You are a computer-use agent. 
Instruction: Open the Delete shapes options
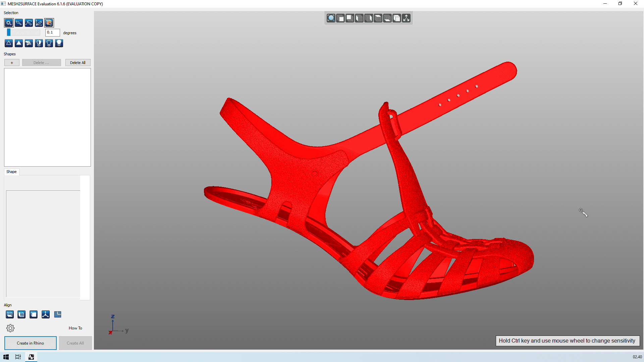41,62
